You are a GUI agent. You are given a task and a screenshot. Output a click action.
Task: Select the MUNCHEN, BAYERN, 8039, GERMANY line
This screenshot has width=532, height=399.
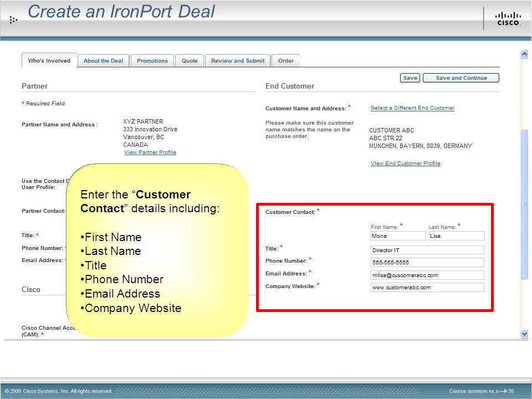[x=421, y=146]
